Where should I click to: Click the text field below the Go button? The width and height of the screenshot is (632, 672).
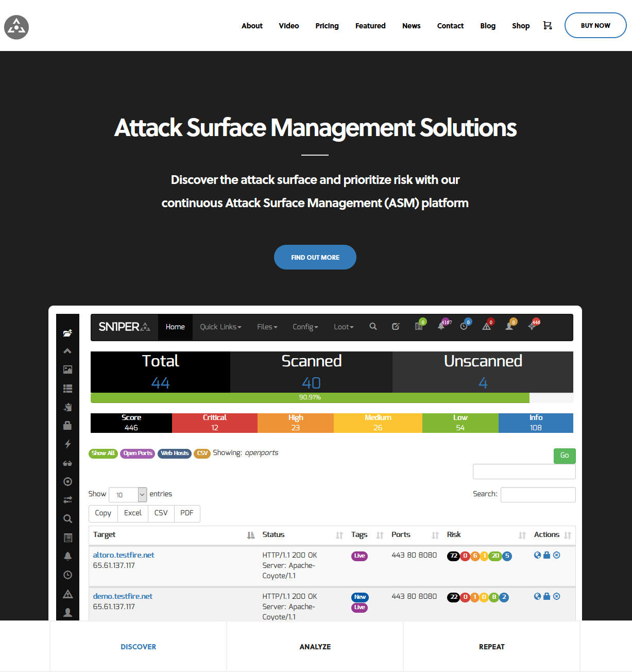pos(524,472)
